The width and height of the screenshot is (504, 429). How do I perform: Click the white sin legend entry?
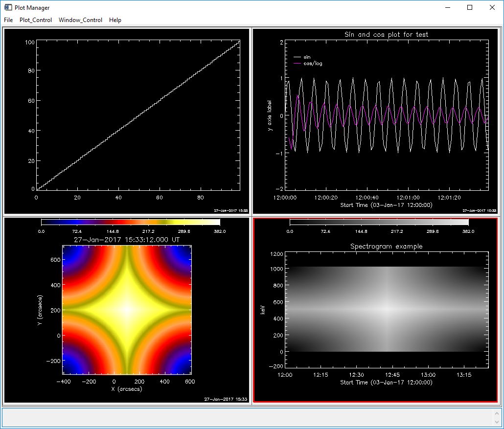click(x=303, y=57)
